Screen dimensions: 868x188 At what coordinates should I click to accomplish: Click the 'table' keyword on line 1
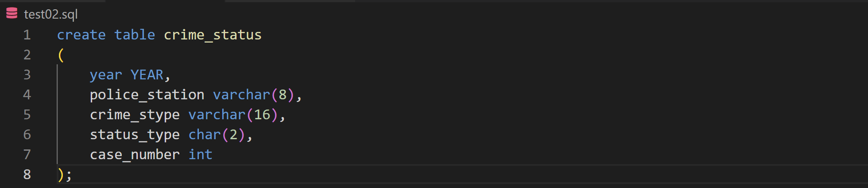tap(135, 35)
